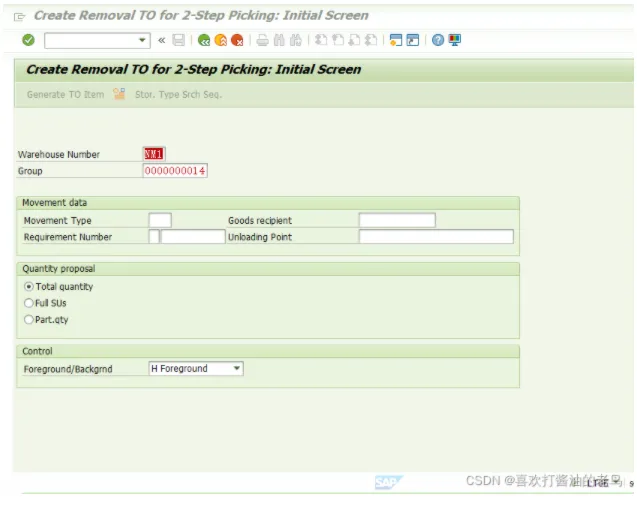Viewport: 637px width, 512px height.
Task: Click the Create New Session icon
Action: point(396,40)
